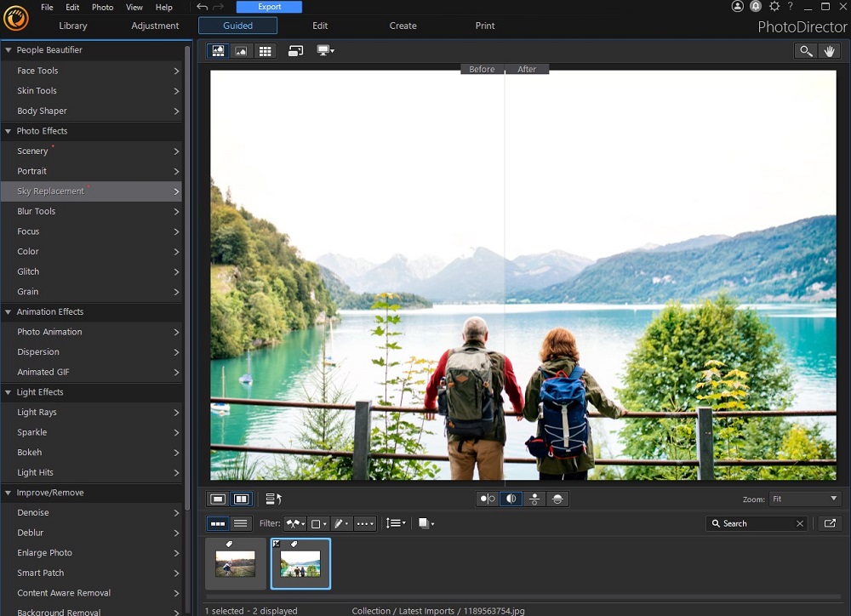The image size is (851, 616).
Task: Select the split before/after view icon
Action: click(x=511, y=499)
